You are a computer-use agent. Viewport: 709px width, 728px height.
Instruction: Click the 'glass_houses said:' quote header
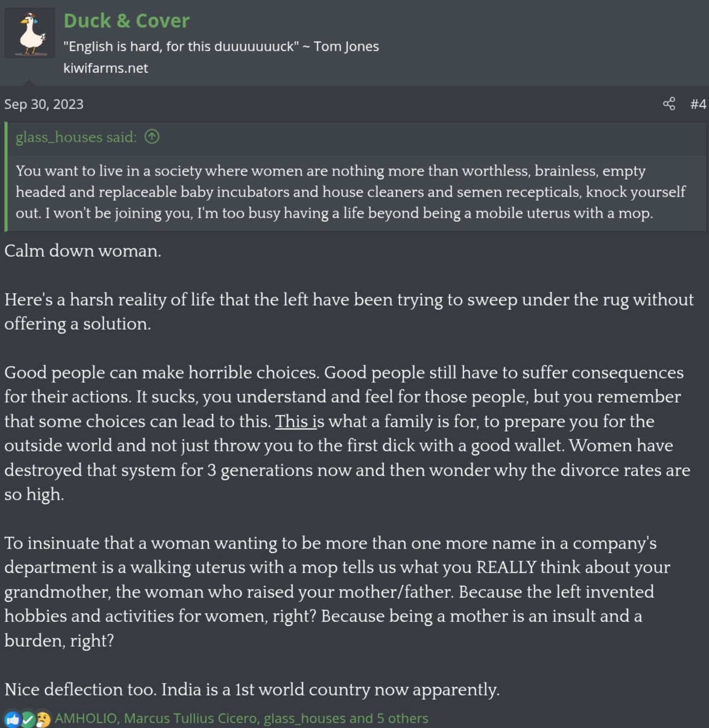coord(76,137)
